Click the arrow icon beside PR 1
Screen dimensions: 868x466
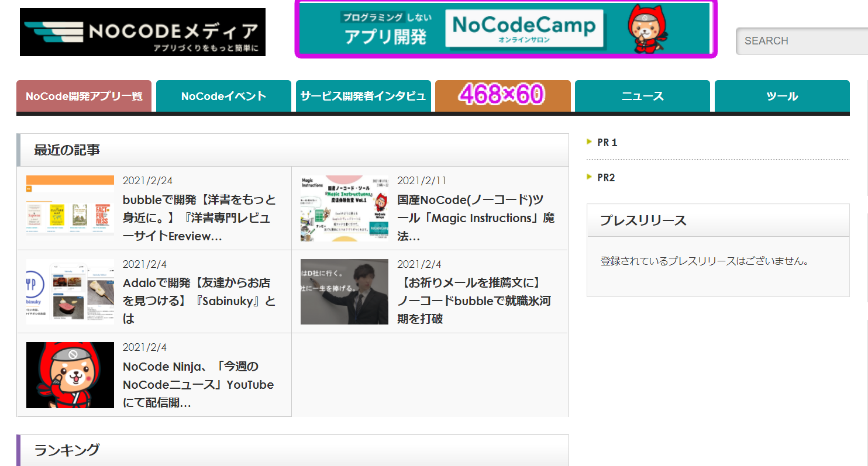point(590,141)
